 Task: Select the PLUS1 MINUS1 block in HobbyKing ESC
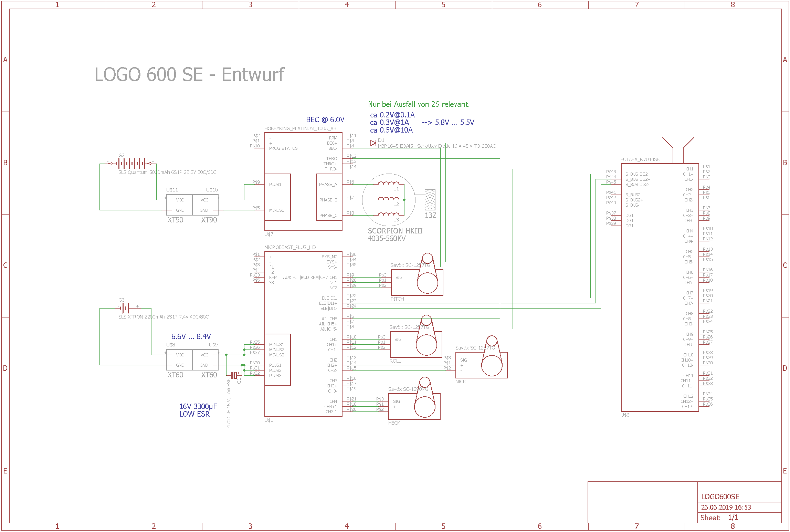point(277,197)
